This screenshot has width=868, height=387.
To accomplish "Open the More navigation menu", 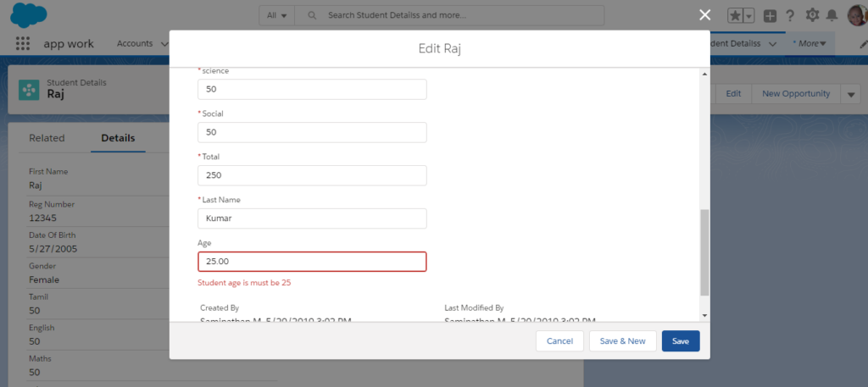I will tap(809, 43).
